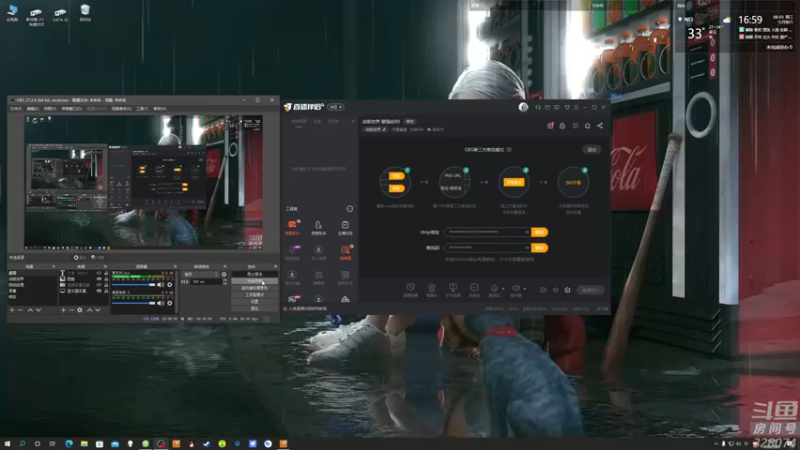Toggle visibility of the text source in OBS
800x450 pixels.
point(99,273)
